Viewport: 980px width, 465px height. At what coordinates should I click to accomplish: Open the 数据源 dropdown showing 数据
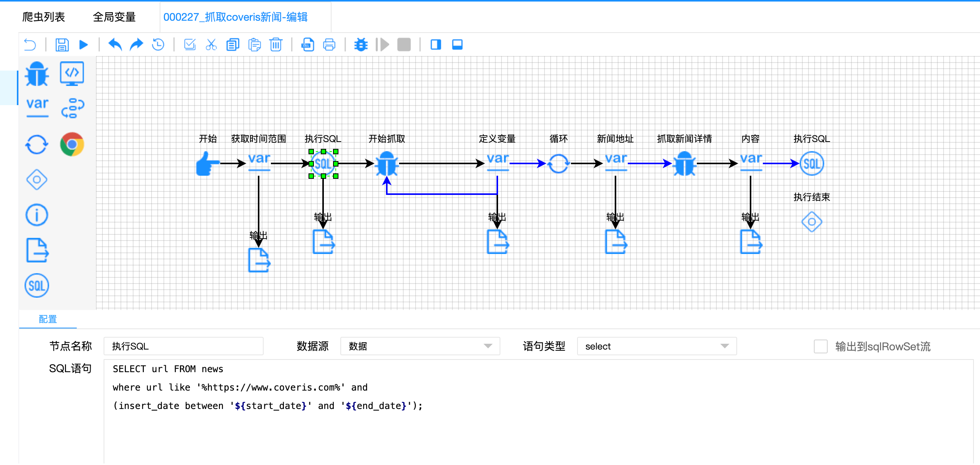(420, 346)
